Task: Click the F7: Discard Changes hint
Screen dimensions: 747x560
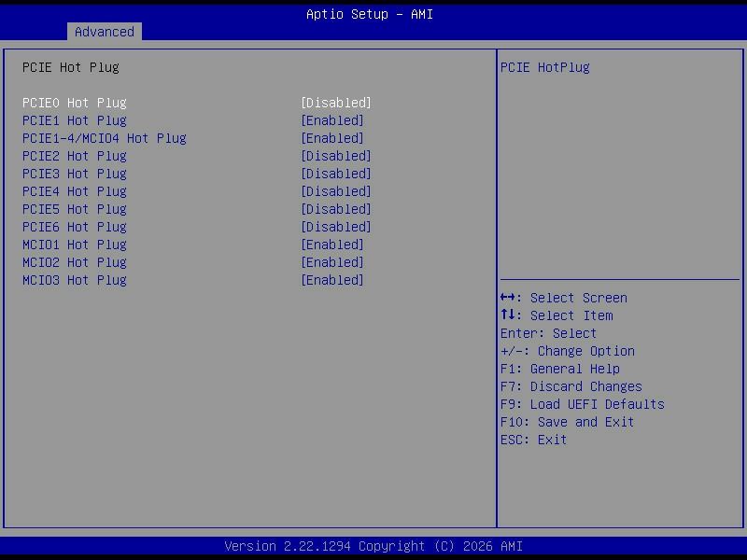Action: [571, 386]
